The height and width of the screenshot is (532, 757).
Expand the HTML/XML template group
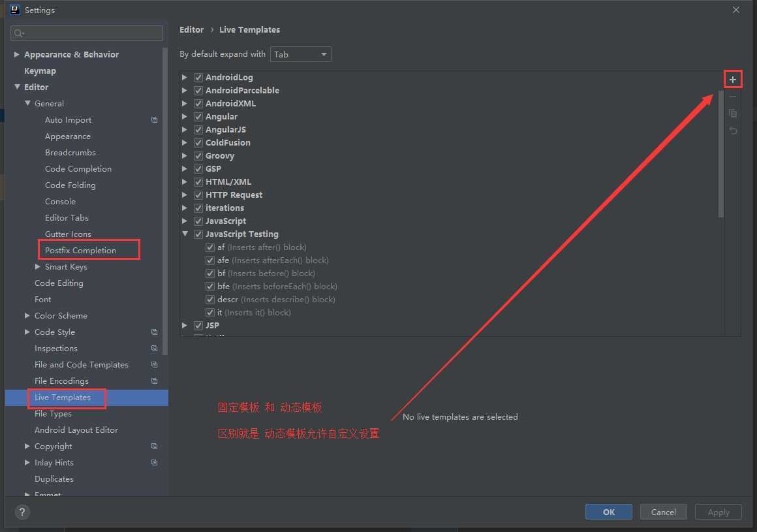click(x=185, y=182)
